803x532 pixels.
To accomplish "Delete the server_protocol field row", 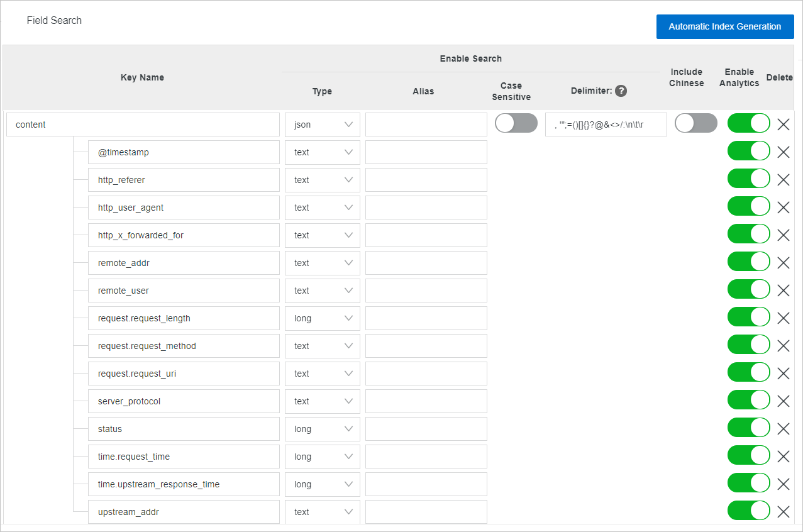I will click(x=784, y=401).
